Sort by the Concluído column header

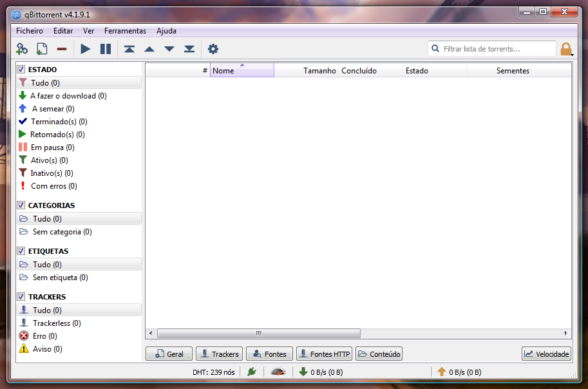[x=370, y=71]
